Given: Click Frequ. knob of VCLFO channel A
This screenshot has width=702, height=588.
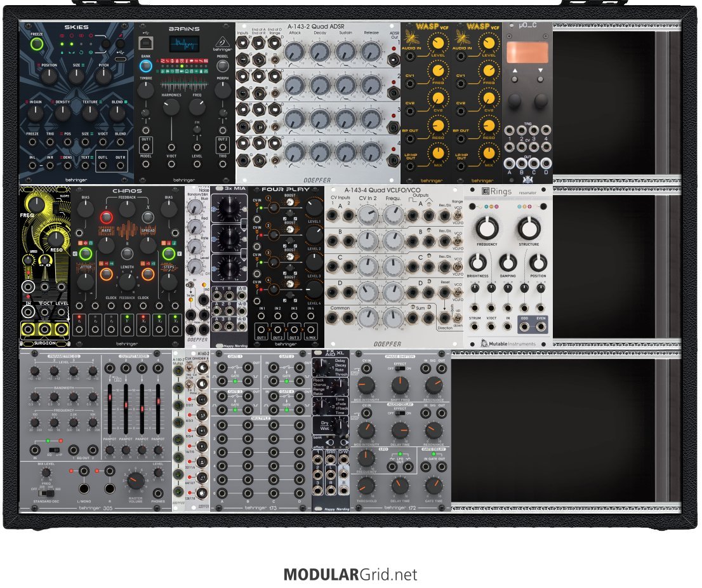Looking at the screenshot, I should click(393, 215).
